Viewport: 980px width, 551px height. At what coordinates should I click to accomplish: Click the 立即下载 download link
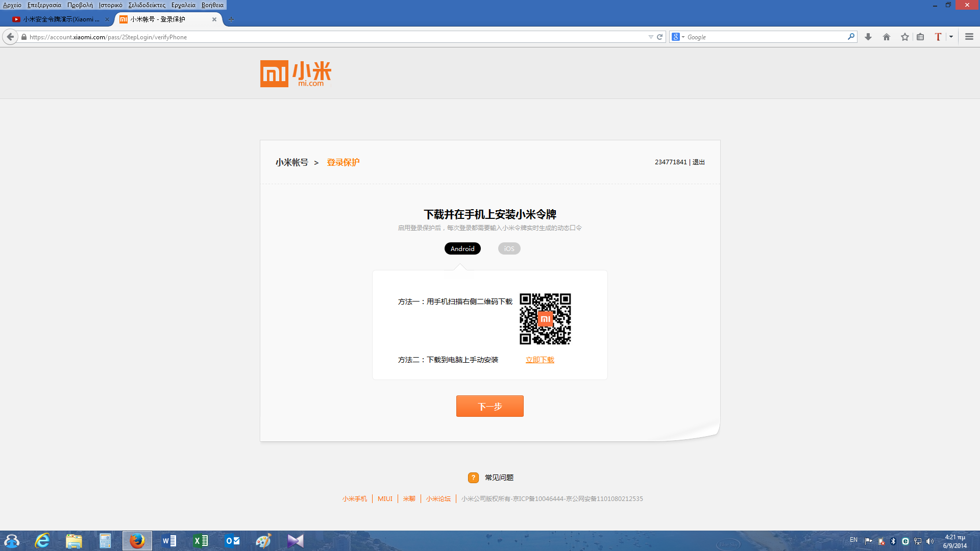540,360
